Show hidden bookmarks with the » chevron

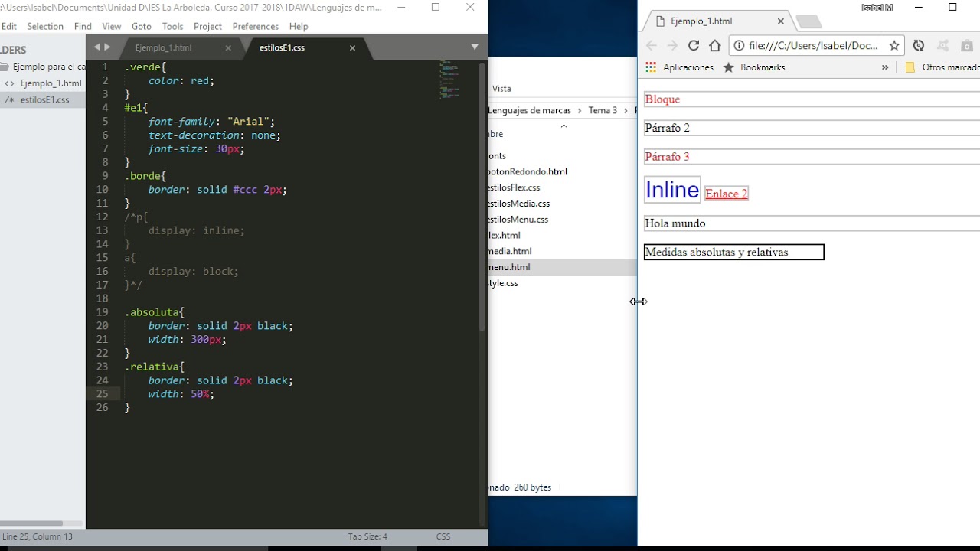point(885,67)
